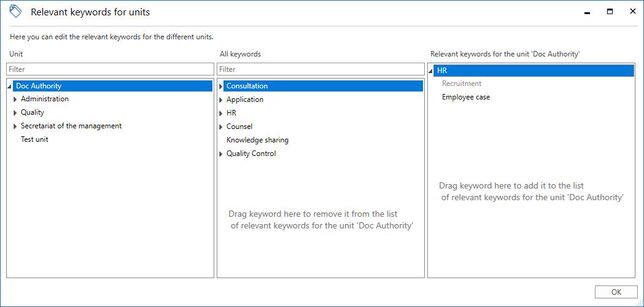Viewport: 644px width, 307px height.
Task: Select the Test unit row
Action: pyautogui.click(x=34, y=139)
